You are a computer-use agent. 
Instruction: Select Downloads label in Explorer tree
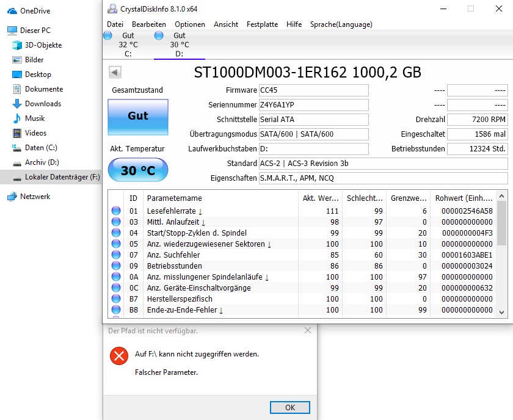point(43,104)
